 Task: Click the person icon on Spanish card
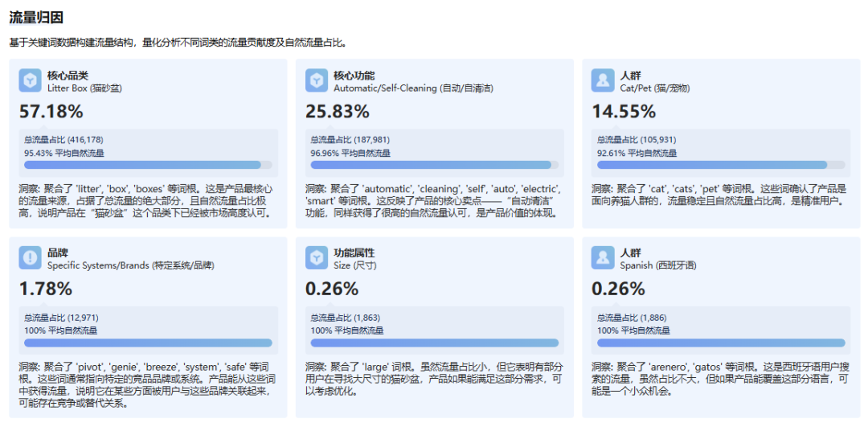tap(603, 257)
